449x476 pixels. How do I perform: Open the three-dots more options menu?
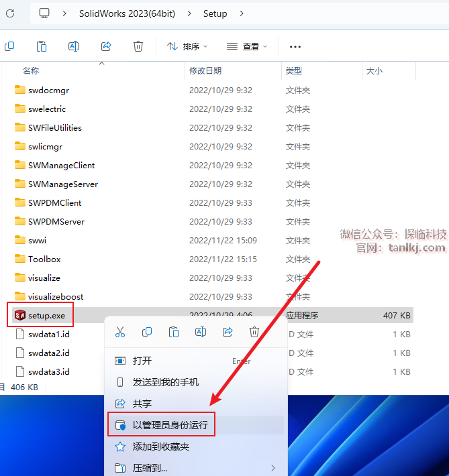pyautogui.click(x=295, y=47)
